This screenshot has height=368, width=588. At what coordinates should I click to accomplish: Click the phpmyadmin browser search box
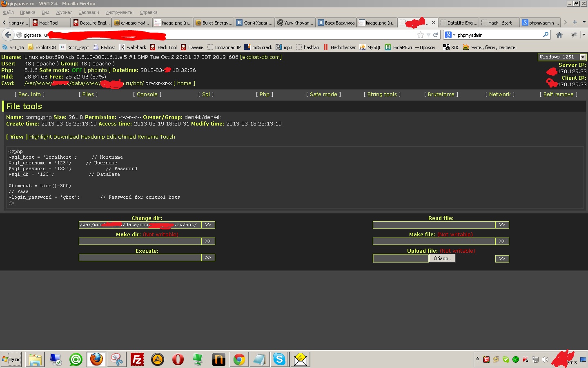499,35
